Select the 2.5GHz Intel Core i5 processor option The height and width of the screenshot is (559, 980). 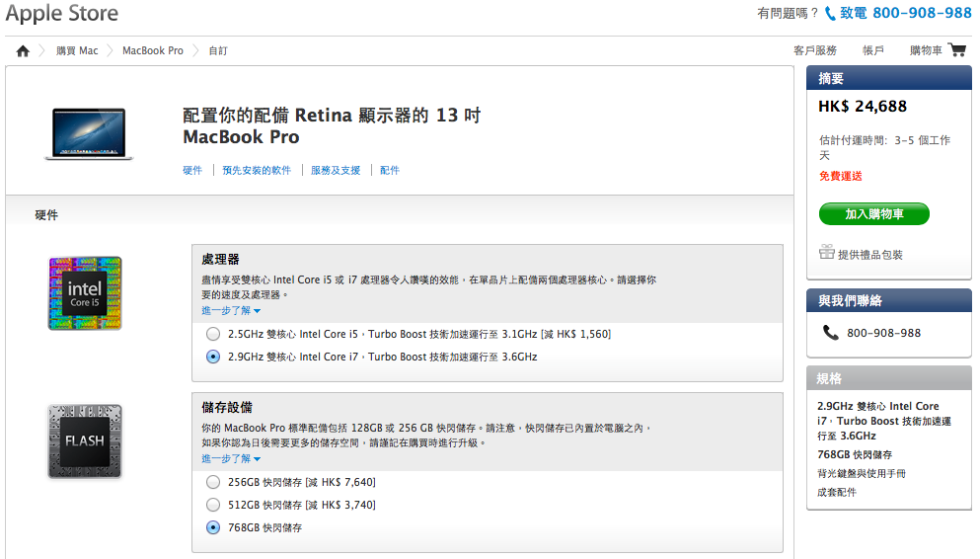click(213, 334)
